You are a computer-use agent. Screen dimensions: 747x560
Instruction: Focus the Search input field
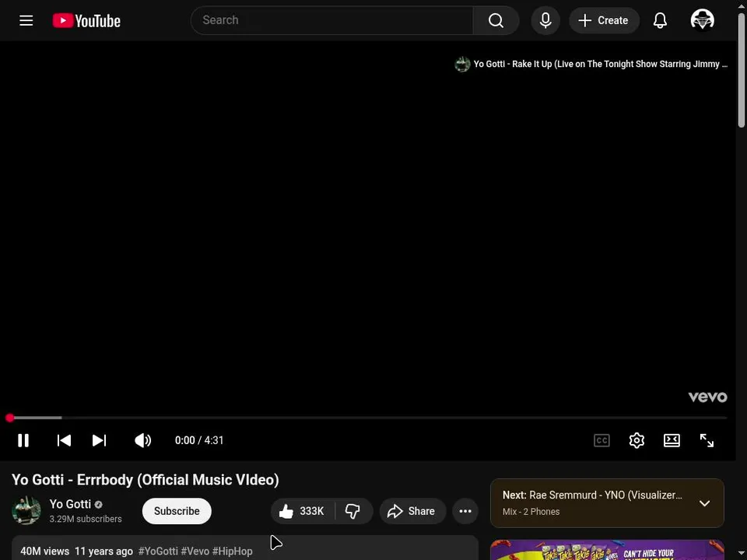[332, 20]
